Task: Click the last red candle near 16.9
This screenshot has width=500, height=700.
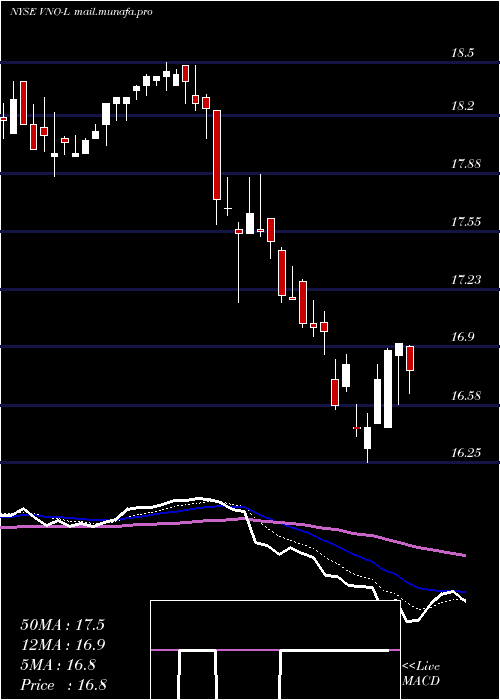Action: click(x=410, y=358)
